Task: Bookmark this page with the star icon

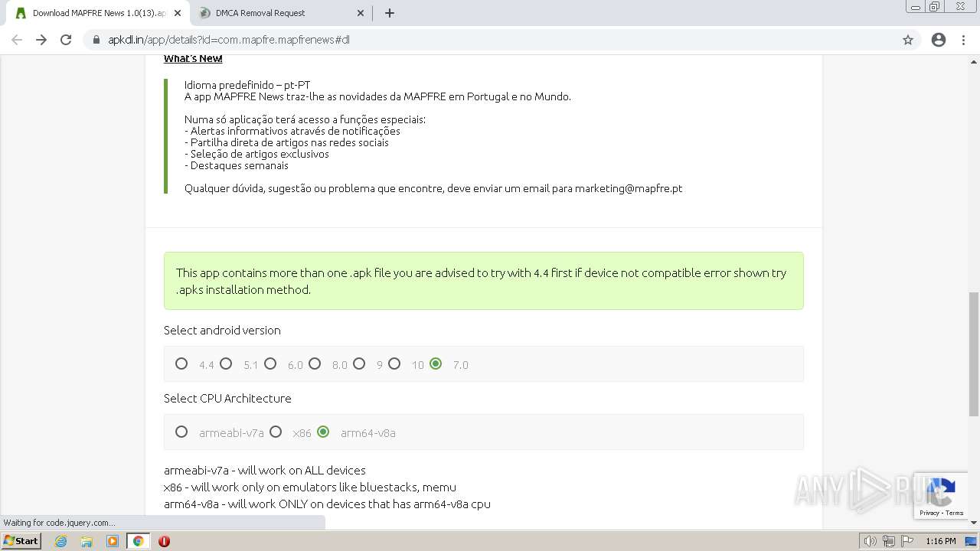Action: [908, 40]
